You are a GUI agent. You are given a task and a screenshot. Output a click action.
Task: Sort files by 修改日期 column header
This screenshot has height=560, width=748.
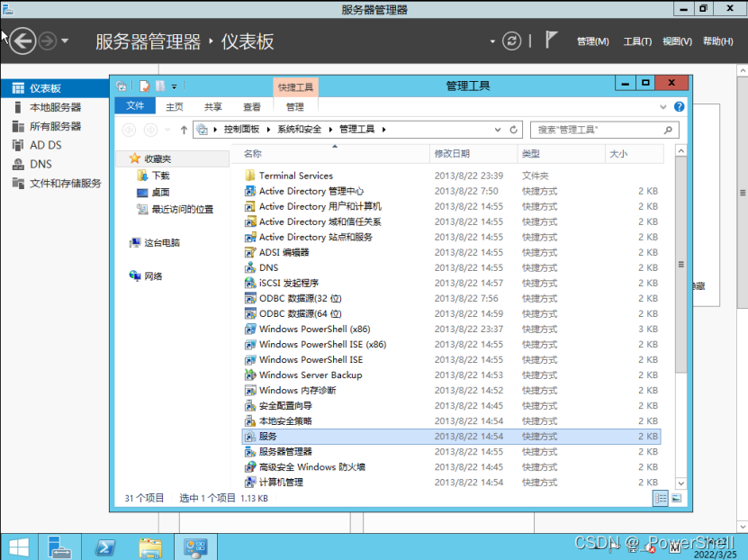tap(452, 154)
